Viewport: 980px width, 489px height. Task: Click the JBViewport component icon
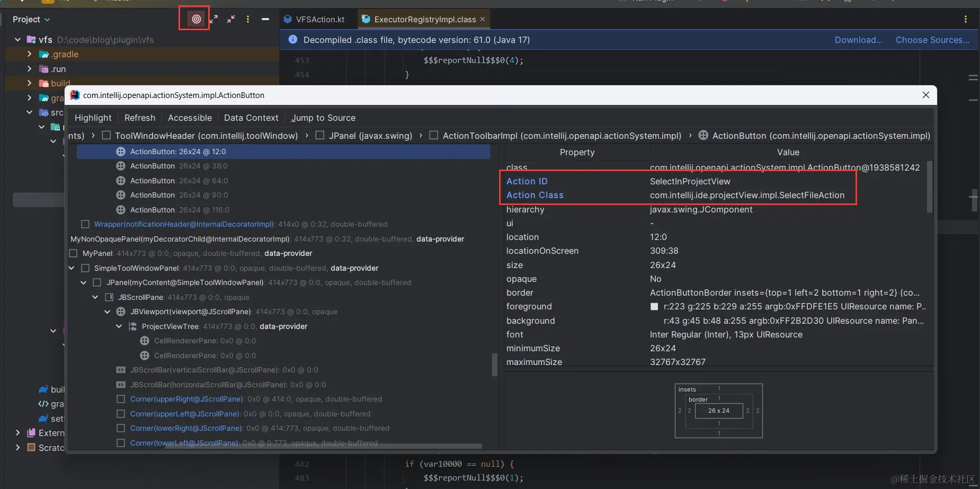click(x=121, y=312)
